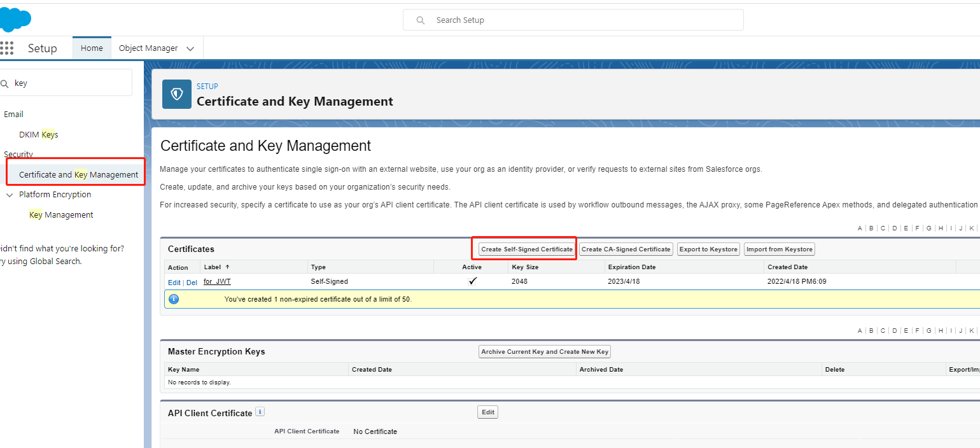This screenshot has height=448, width=980.
Task: Click the info icon on the certificate limit banner
Action: tap(174, 298)
